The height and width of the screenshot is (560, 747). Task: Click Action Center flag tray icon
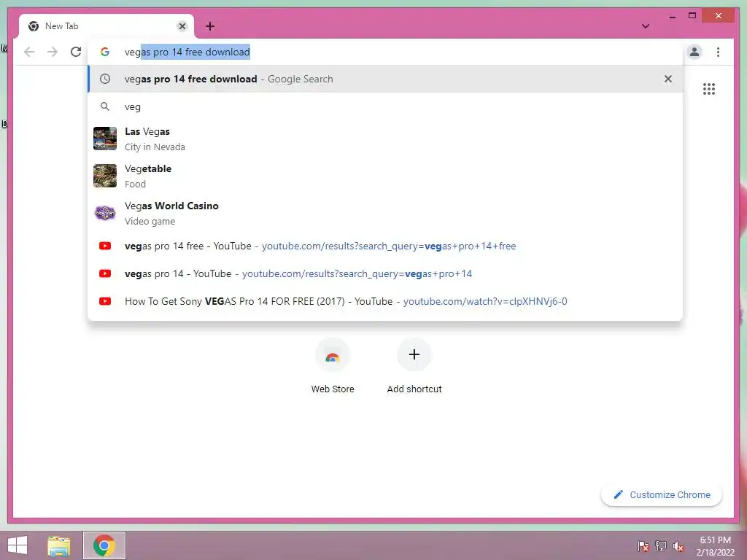(643, 546)
